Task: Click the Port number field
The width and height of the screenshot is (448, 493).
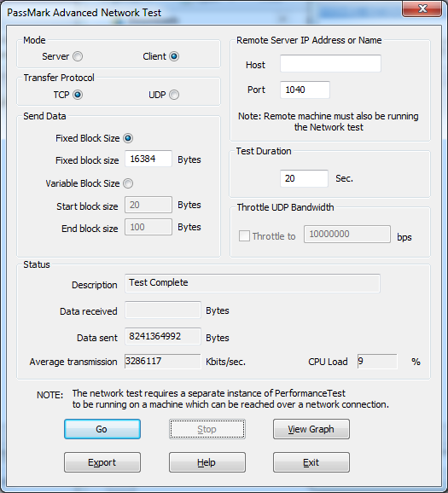Action: pyautogui.click(x=305, y=90)
